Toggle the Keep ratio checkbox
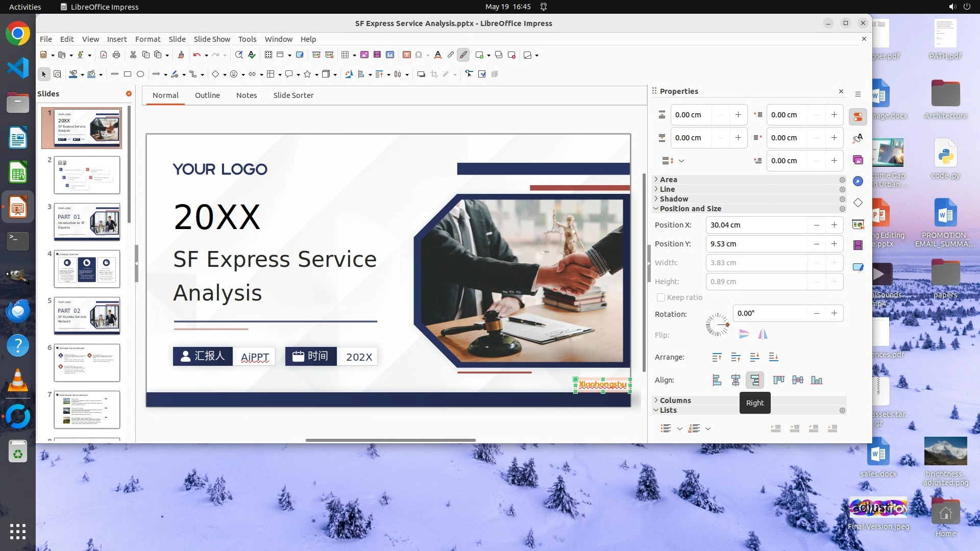 click(661, 297)
